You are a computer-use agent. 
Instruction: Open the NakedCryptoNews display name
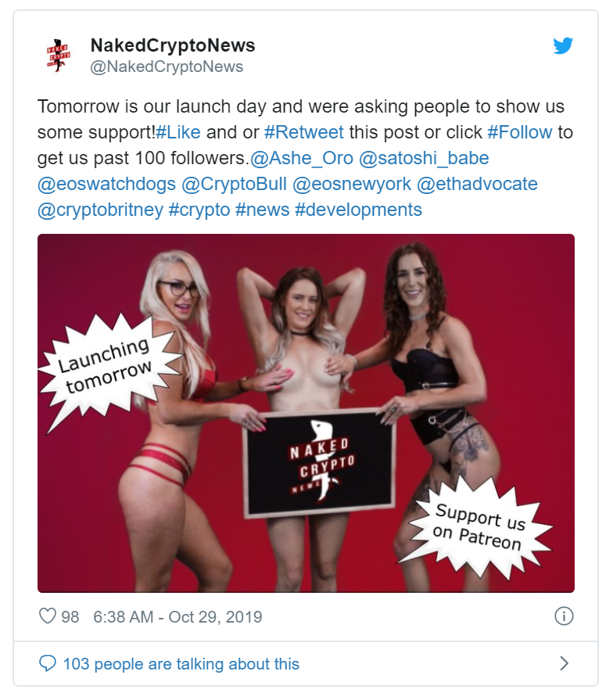(x=173, y=45)
